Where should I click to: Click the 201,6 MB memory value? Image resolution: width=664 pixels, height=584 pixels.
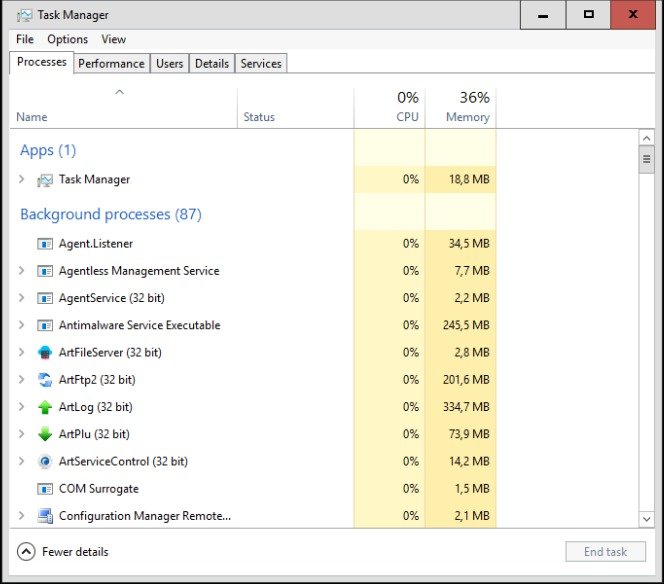(x=466, y=379)
